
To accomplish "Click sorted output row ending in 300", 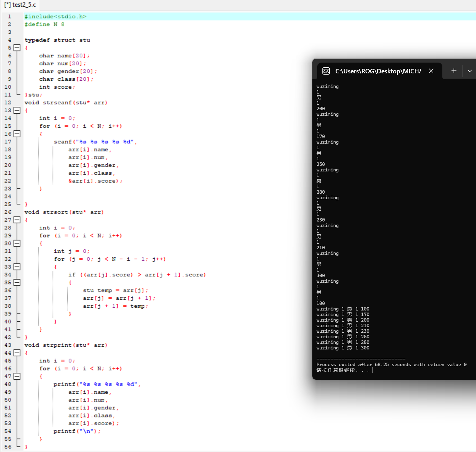I will (x=343, y=348).
